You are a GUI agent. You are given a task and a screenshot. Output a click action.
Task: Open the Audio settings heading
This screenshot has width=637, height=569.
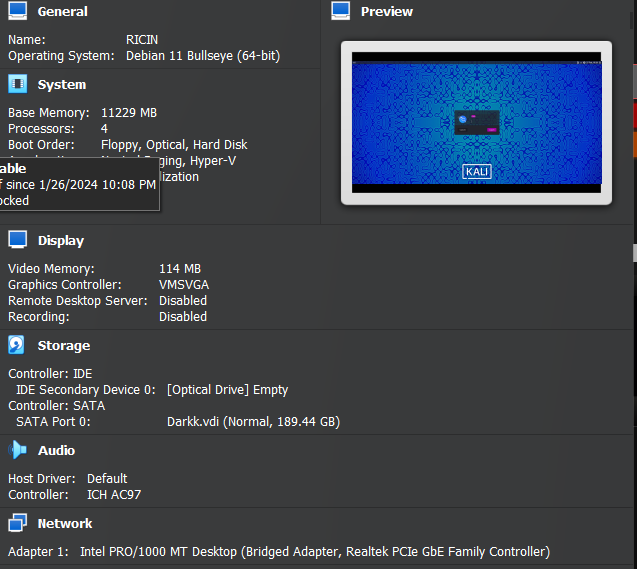(56, 450)
